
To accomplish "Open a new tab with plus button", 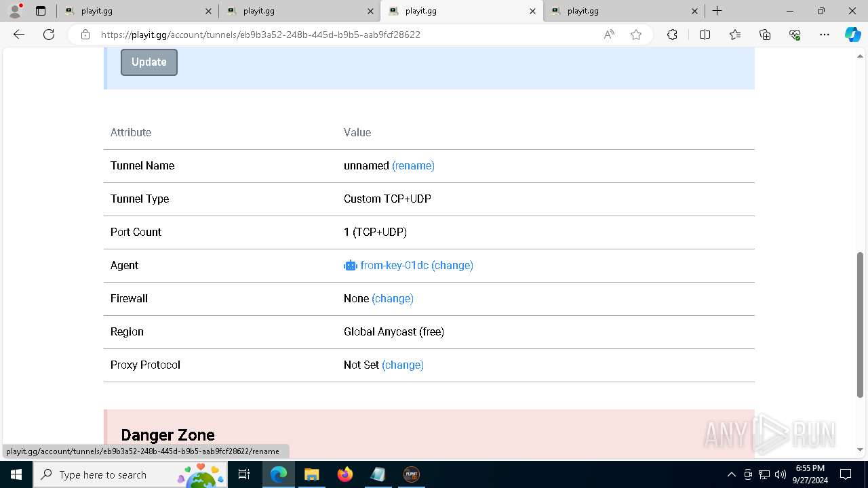I will [717, 11].
